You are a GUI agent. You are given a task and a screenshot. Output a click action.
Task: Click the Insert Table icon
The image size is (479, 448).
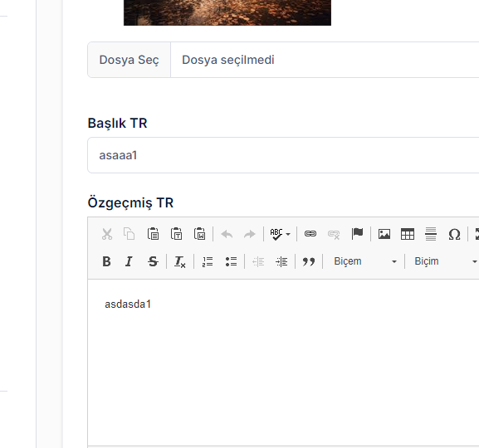tap(408, 234)
